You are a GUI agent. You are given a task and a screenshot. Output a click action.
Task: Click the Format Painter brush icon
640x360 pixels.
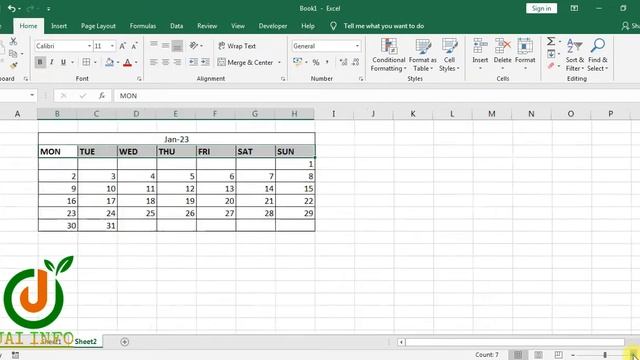click(13, 65)
